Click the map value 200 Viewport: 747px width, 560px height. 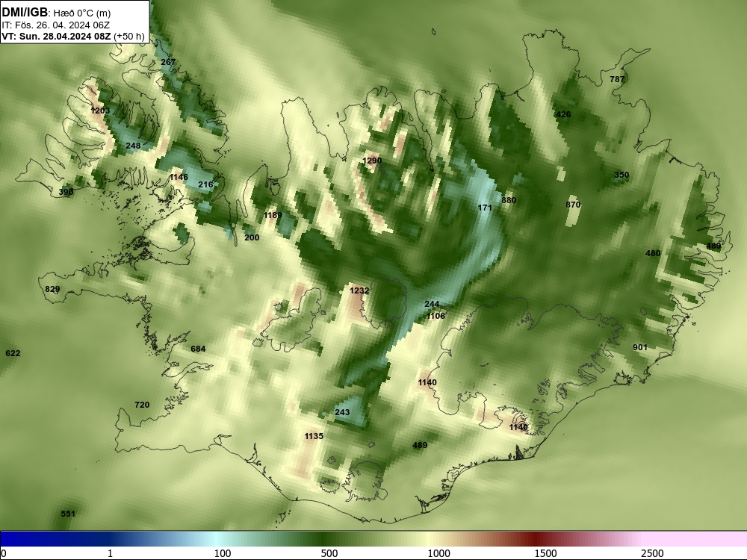(252, 237)
